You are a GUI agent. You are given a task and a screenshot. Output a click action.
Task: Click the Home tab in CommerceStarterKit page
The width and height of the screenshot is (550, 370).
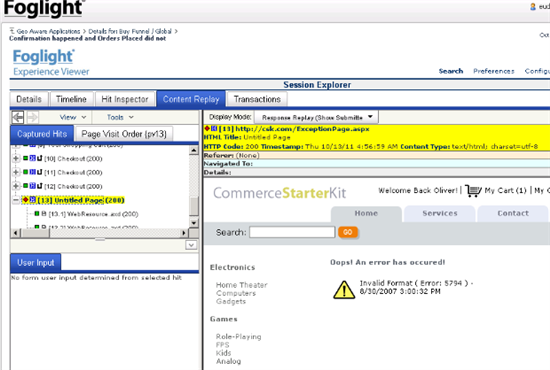click(366, 214)
